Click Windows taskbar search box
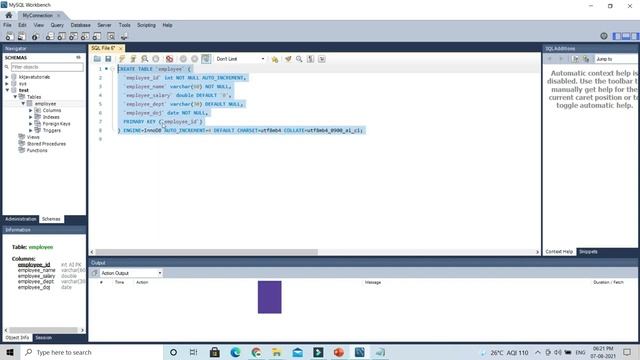This screenshot has width=640, height=360. [x=92, y=352]
